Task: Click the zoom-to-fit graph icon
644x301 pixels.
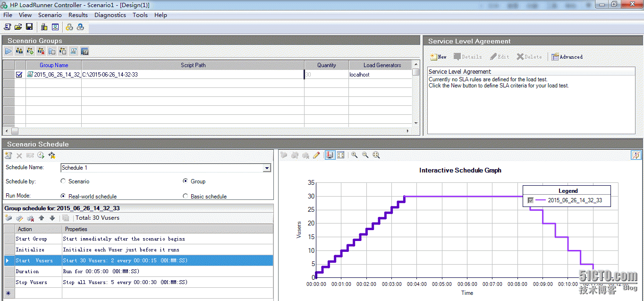Action: 376,155
